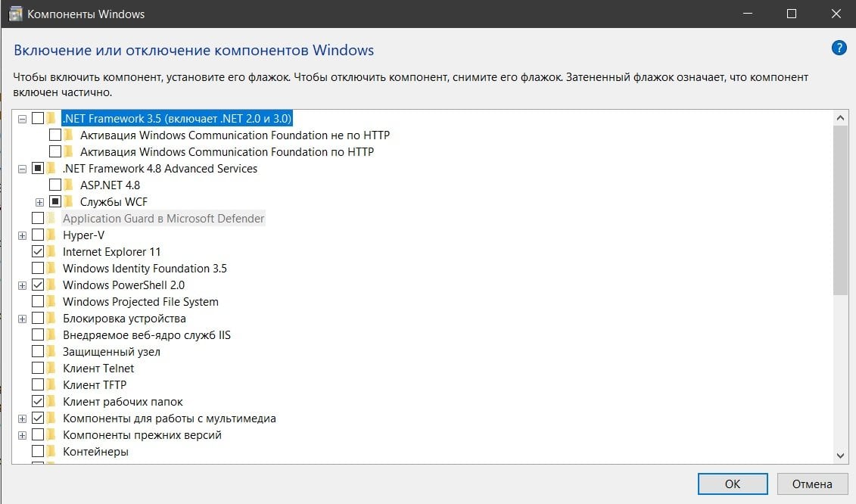856x504 pixels.
Task: Click the Отмена button
Action: pos(812,484)
